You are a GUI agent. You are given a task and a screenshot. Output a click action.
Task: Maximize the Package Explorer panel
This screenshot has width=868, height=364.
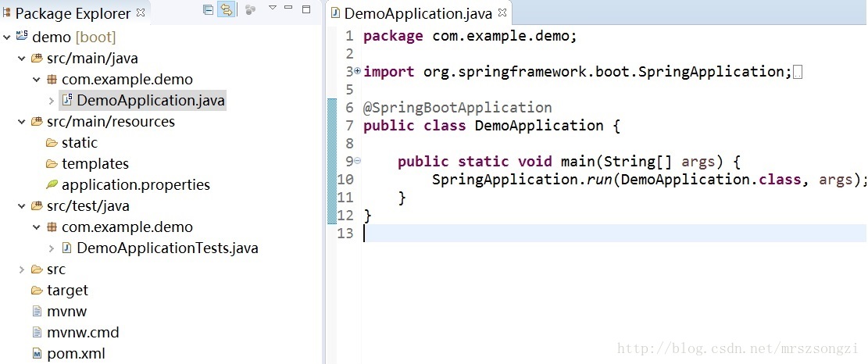point(306,9)
